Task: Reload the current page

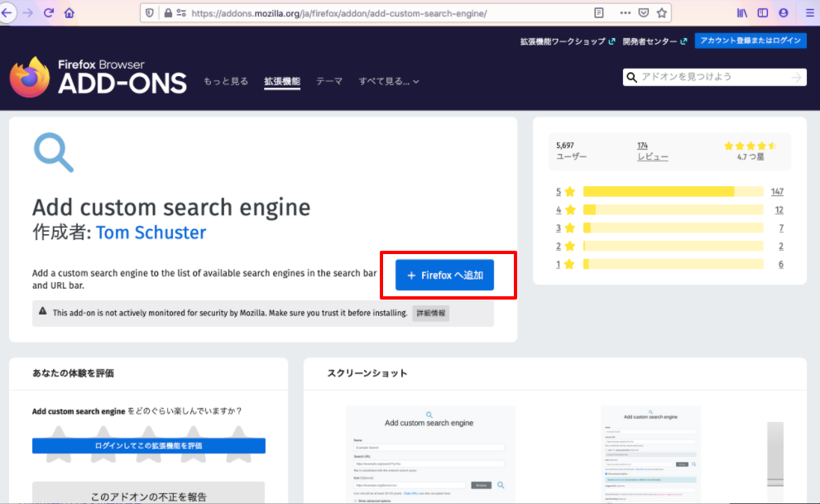Action: [x=49, y=13]
